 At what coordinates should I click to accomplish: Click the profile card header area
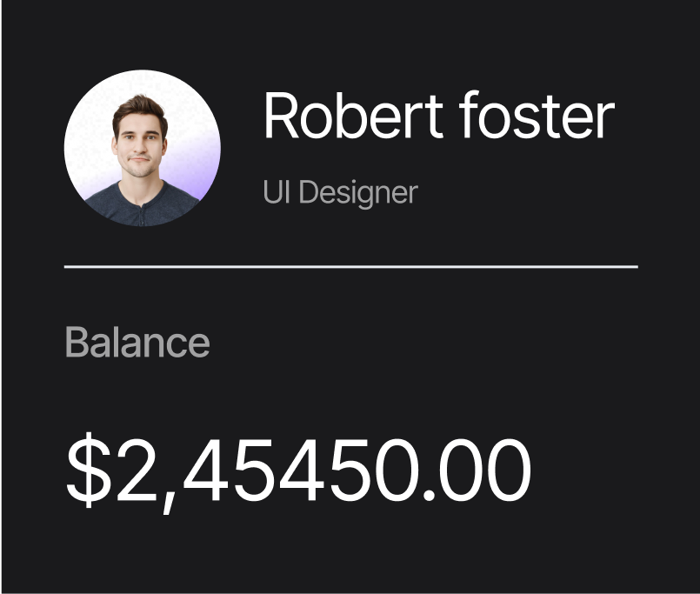point(348,148)
